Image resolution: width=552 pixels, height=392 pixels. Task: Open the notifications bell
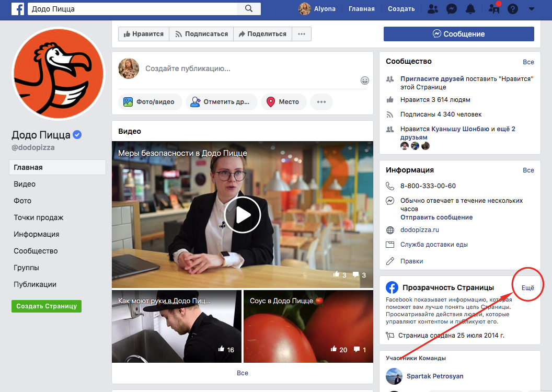click(x=470, y=9)
